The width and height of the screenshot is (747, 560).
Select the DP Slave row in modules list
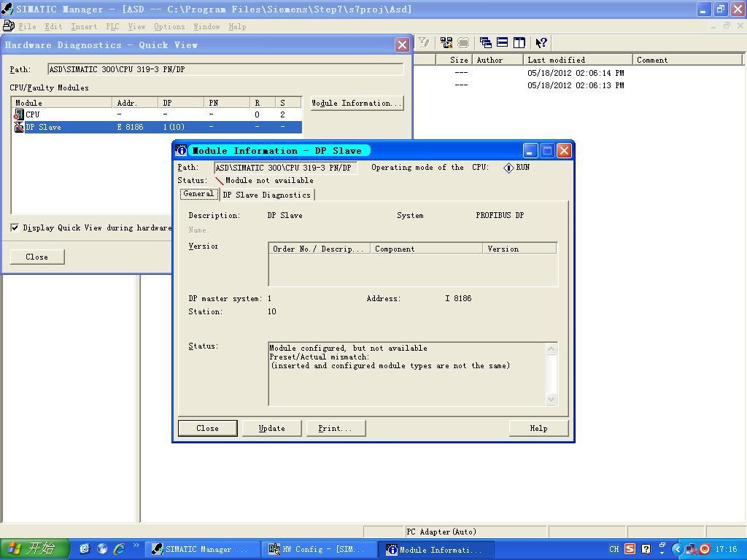[x=157, y=127]
